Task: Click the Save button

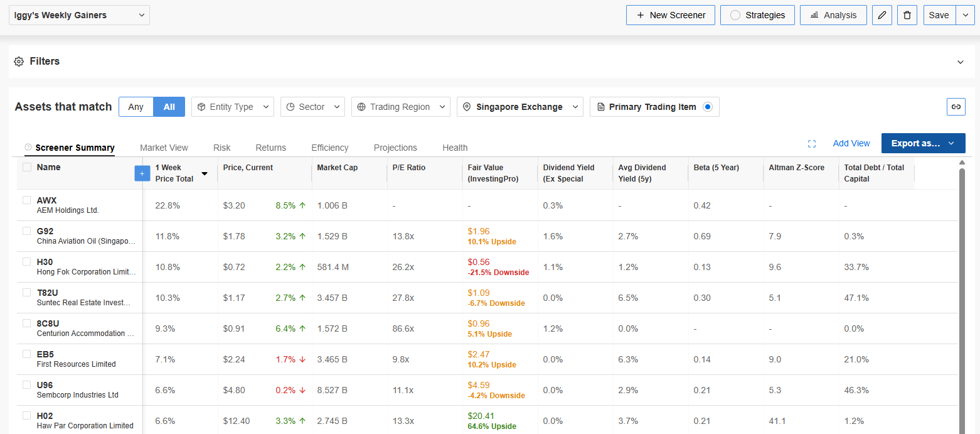Action: point(939,15)
